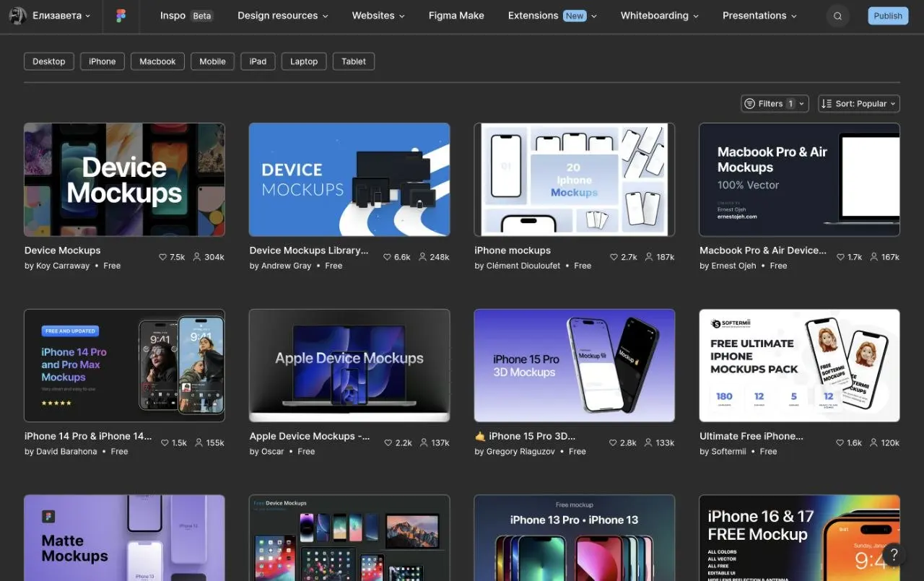Expand the Design resources menu
Viewport: 924px width, 581px height.
point(283,16)
